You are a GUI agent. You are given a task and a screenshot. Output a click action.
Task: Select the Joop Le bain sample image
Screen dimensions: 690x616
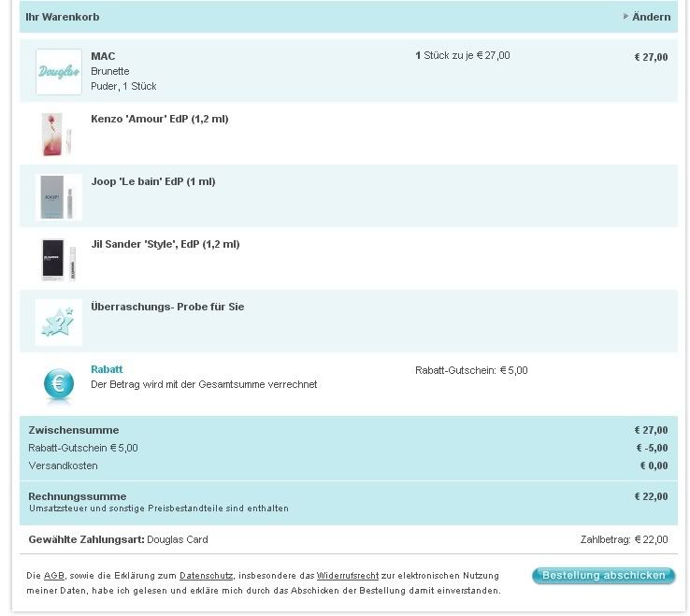(x=59, y=197)
